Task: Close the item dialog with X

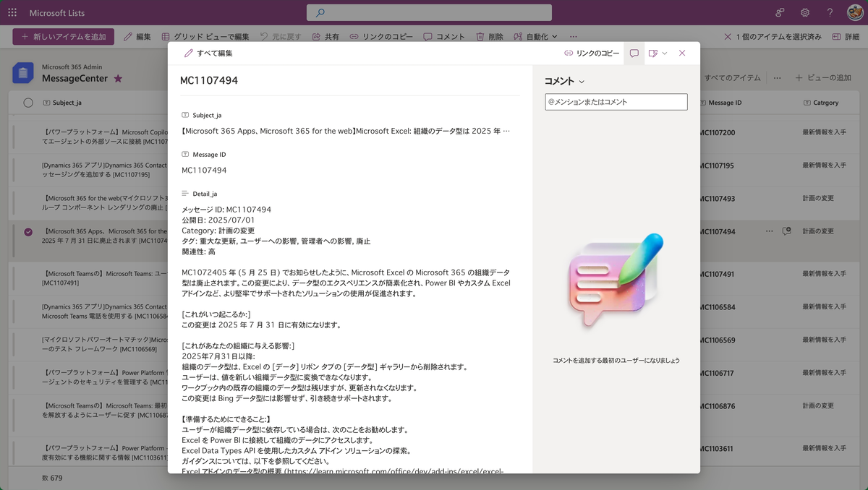Action: pos(682,53)
